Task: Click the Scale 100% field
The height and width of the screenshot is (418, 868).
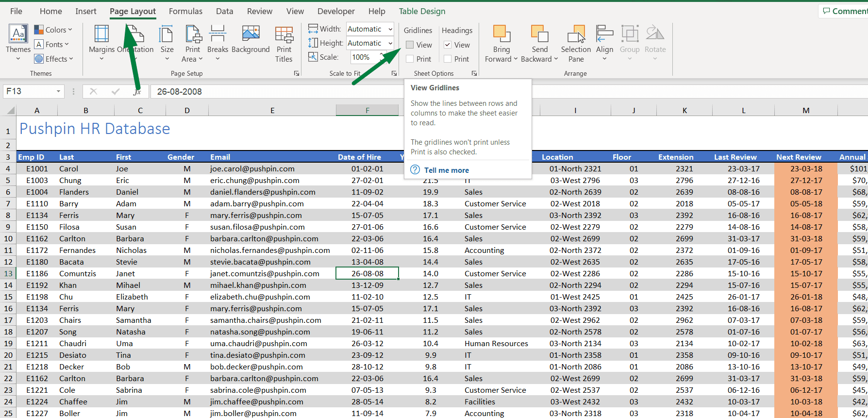Action: point(364,57)
